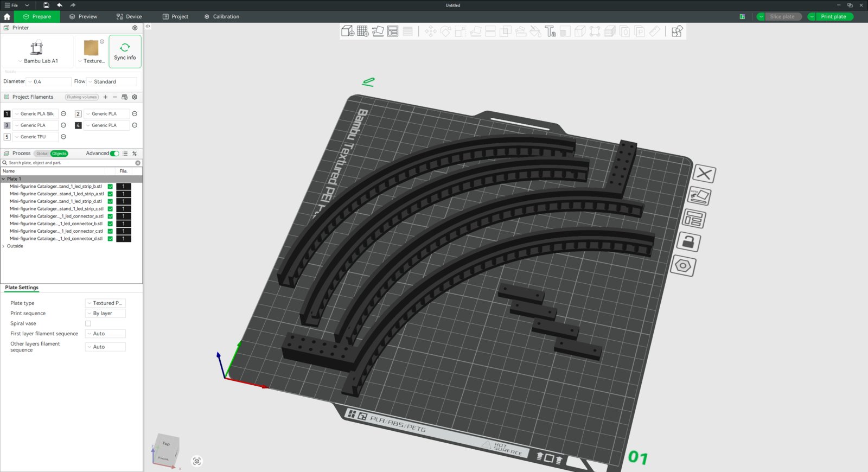Open the nozzle Diameter 0.4 dropdown
Image resolution: width=868 pixels, height=472 pixels.
[x=49, y=82]
